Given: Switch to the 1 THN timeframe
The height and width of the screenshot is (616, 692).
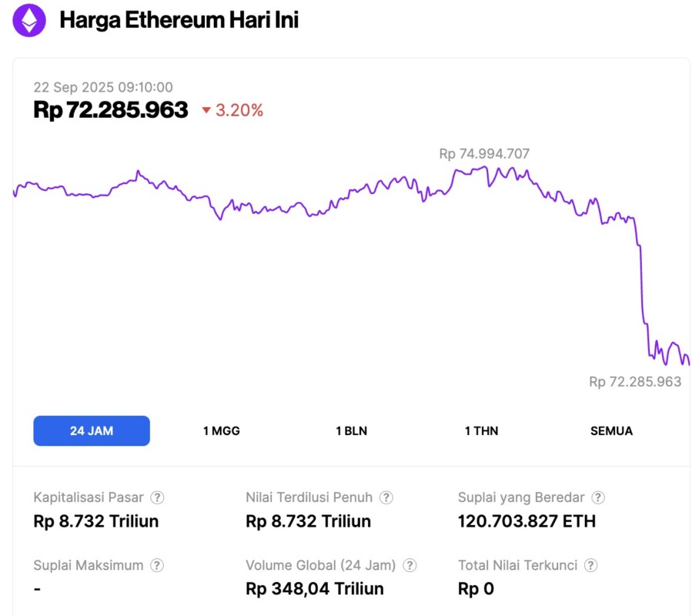Looking at the screenshot, I should tap(480, 431).
